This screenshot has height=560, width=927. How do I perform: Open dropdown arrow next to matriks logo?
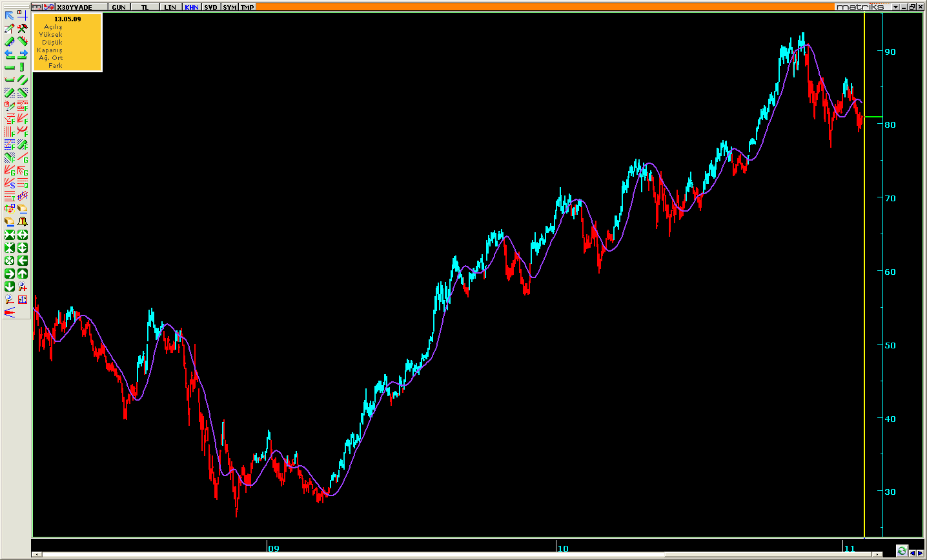[896, 7]
